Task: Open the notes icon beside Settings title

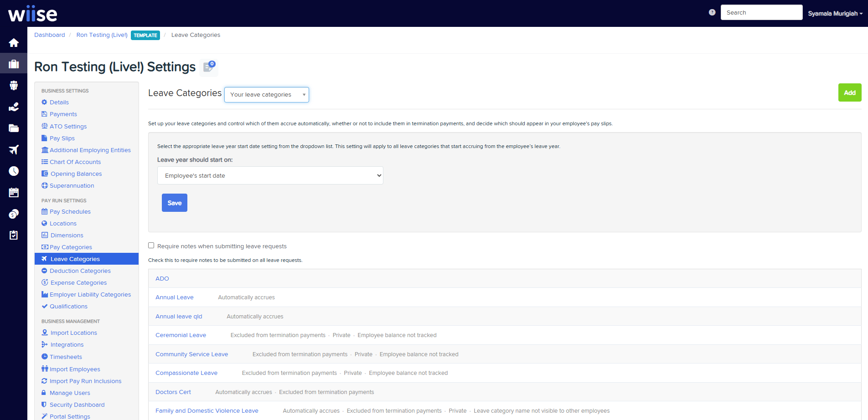Action: click(208, 67)
